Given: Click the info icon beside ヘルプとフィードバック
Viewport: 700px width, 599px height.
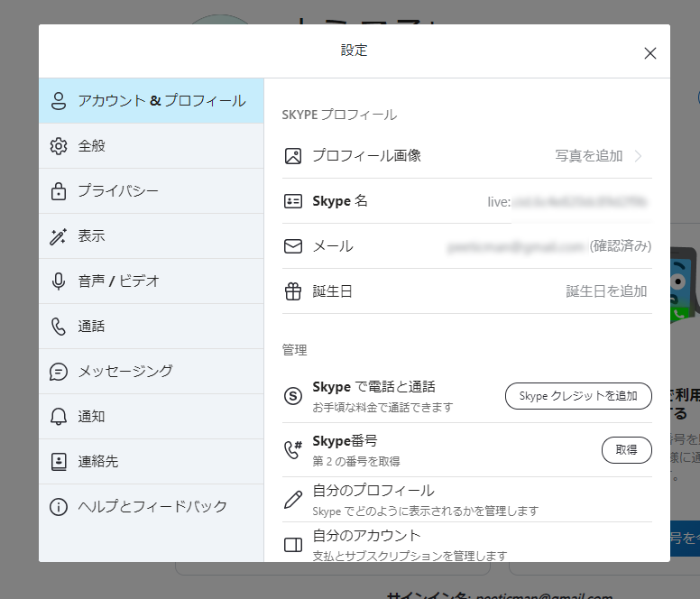Looking at the screenshot, I should pyautogui.click(x=59, y=507).
